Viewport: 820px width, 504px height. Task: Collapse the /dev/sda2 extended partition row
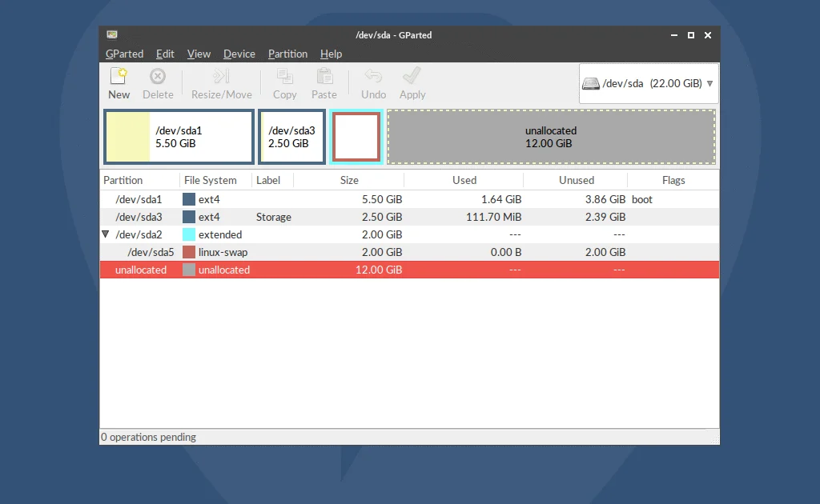[x=106, y=234]
